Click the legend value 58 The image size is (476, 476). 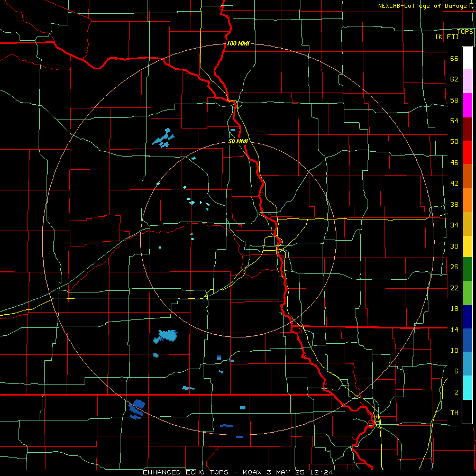pyautogui.click(x=454, y=100)
